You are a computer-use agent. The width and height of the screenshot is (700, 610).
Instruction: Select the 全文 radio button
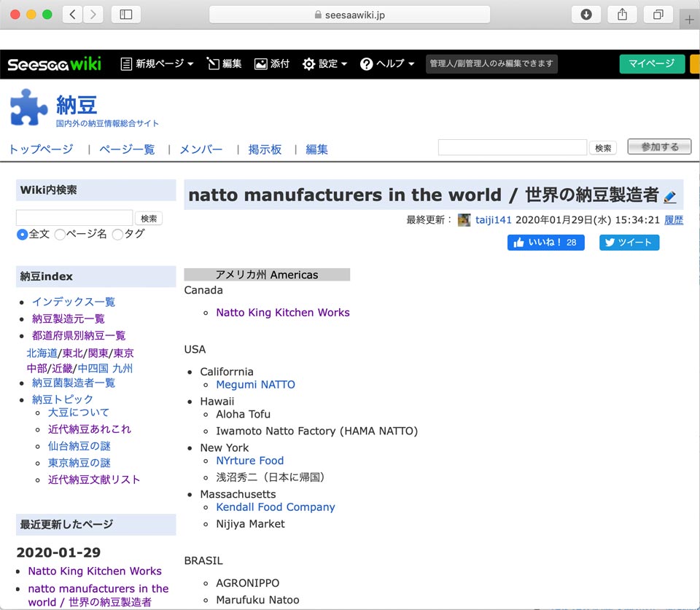[22, 234]
